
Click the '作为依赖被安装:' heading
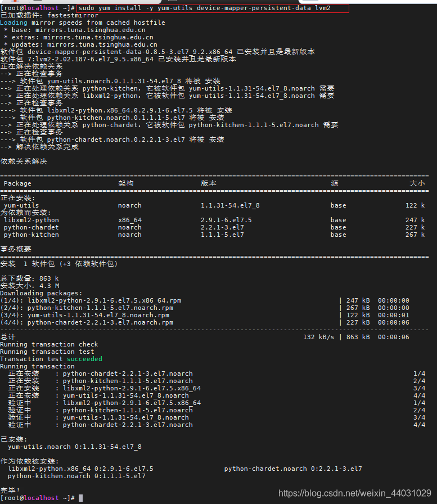coord(30,462)
